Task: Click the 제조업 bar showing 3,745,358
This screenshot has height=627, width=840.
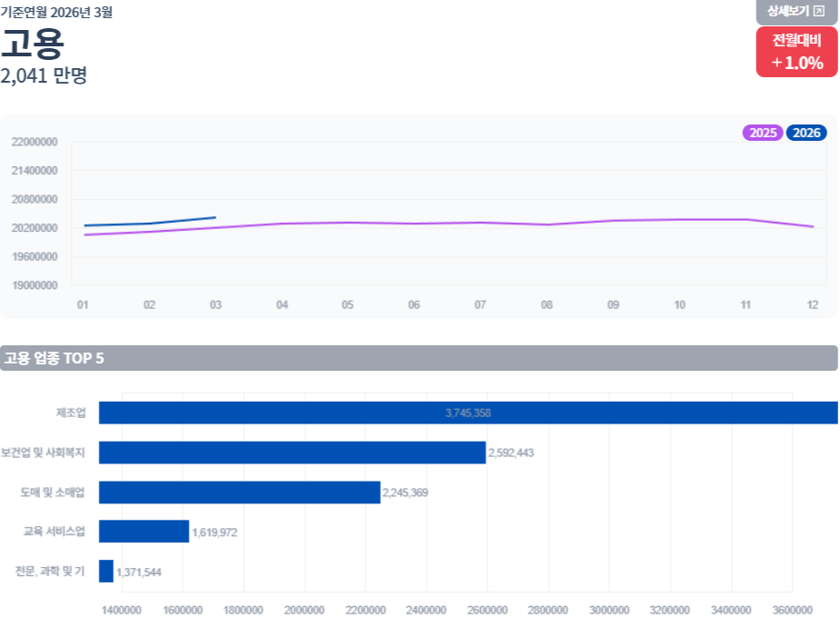Action: (468, 413)
